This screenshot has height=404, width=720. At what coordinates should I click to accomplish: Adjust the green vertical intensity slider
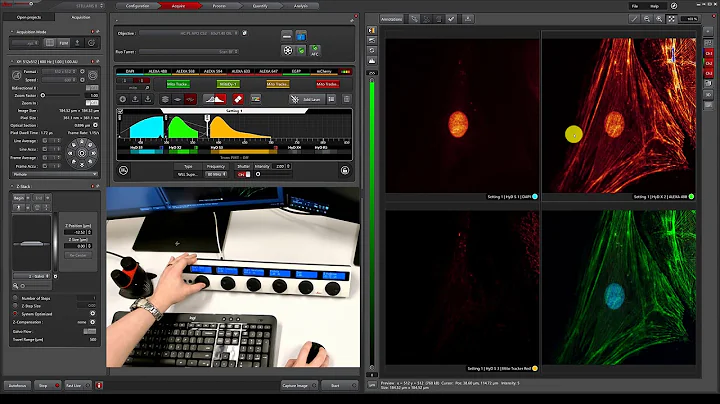(x=372, y=223)
